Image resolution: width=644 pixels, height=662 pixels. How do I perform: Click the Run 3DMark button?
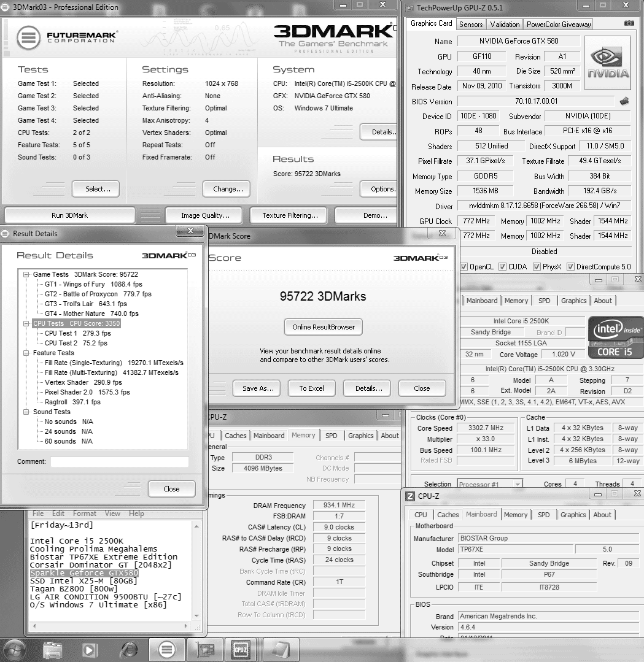click(x=70, y=215)
